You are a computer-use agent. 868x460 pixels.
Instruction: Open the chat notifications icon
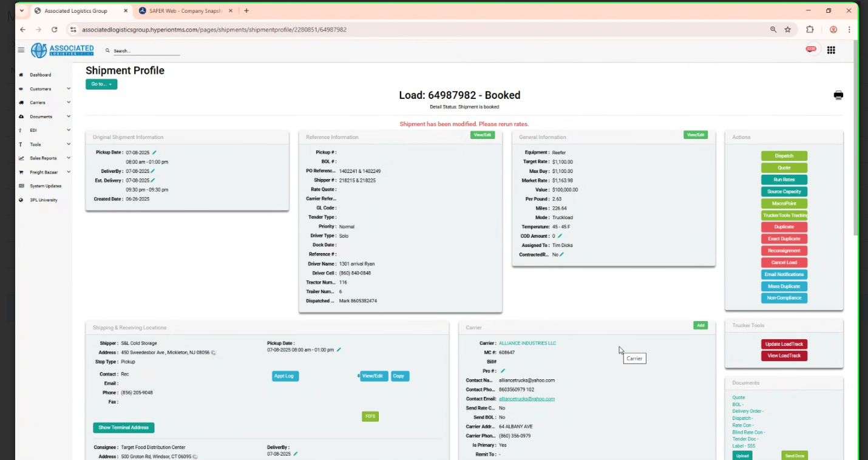click(811, 49)
